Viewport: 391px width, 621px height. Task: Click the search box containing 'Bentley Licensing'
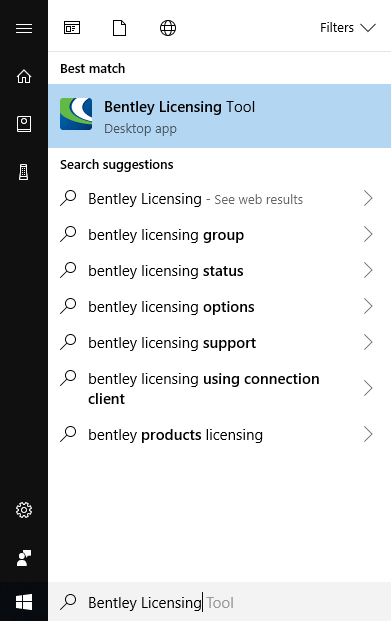219,602
